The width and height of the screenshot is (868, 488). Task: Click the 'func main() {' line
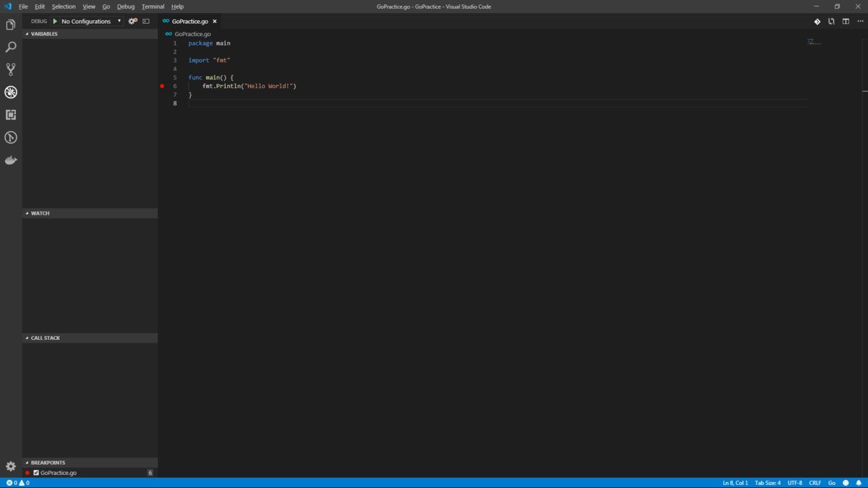pos(211,77)
